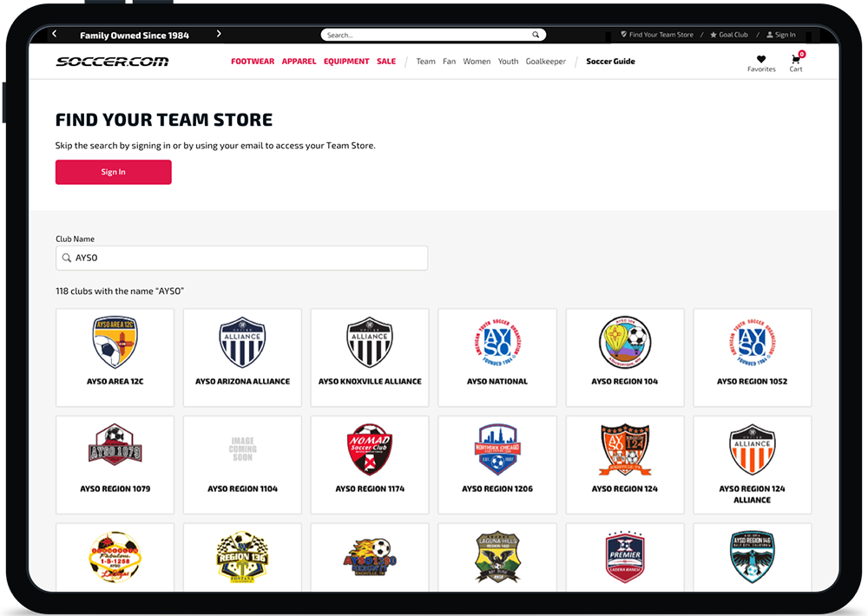This screenshot has width=868, height=616.
Task: Click the shield icon beside Find Your Team Store
Action: [624, 35]
